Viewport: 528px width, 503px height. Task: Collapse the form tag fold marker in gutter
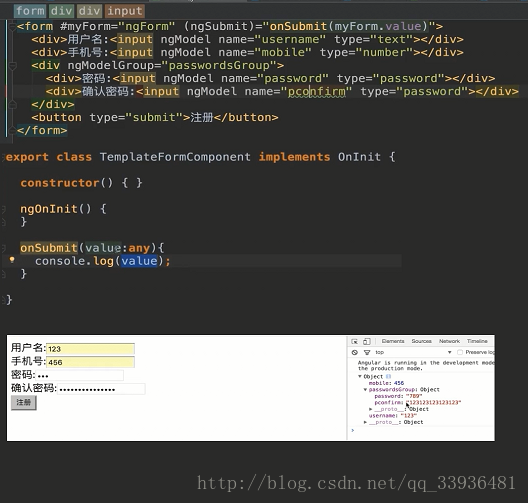tap(12, 26)
